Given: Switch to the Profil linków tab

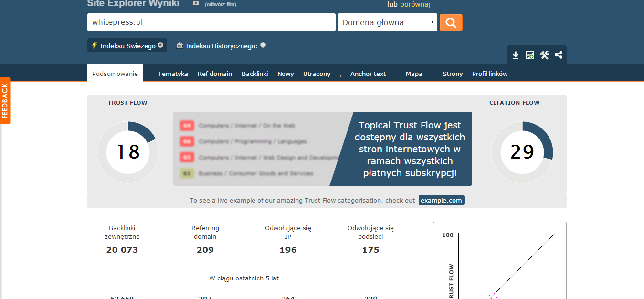Looking at the screenshot, I should (x=490, y=74).
